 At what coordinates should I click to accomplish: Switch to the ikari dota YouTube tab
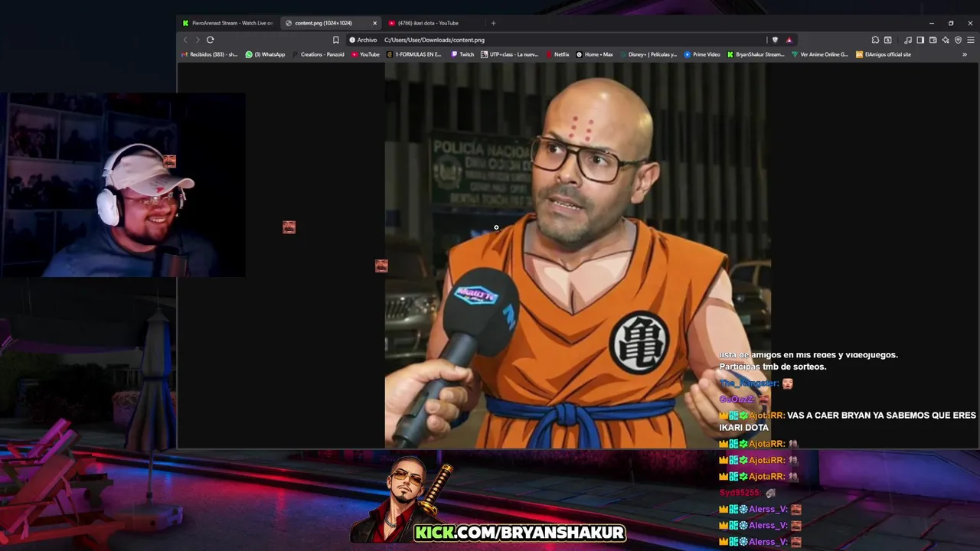click(433, 23)
